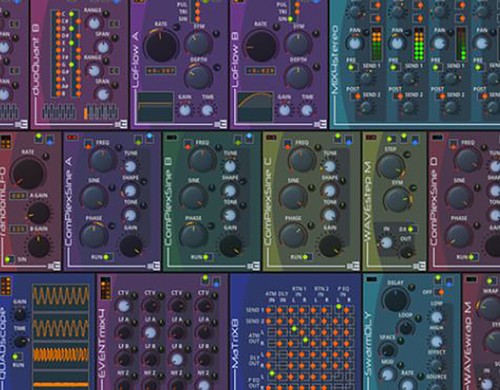
Task: Click the RATE knob on LoFlow A
Action: click(161, 46)
